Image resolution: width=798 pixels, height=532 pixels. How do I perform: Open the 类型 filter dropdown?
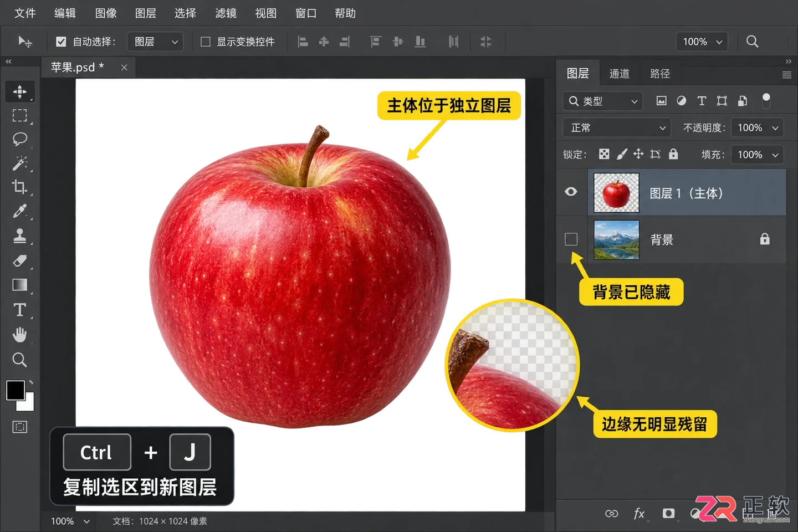(x=603, y=101)
